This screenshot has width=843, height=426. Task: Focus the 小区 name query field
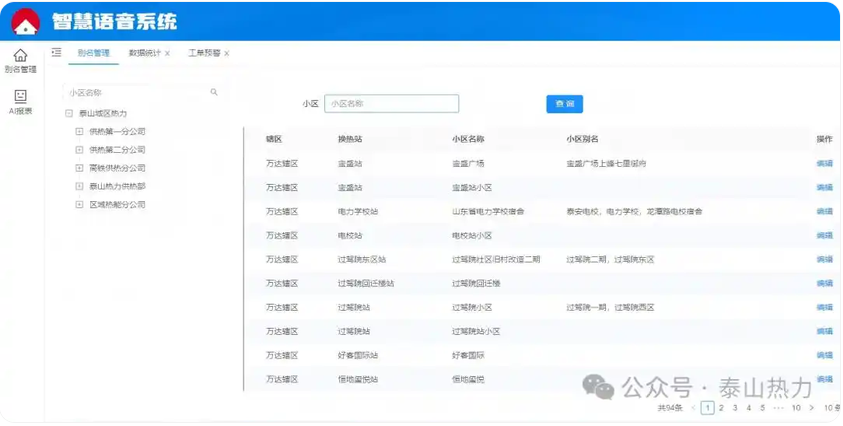[x=392, y=103]
